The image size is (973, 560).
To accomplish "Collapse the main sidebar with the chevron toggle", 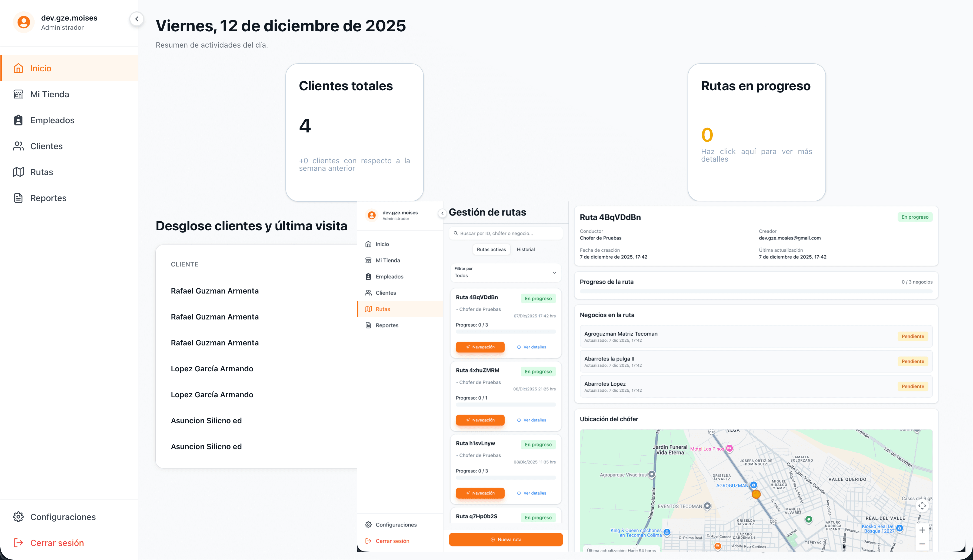I will 136,18.
